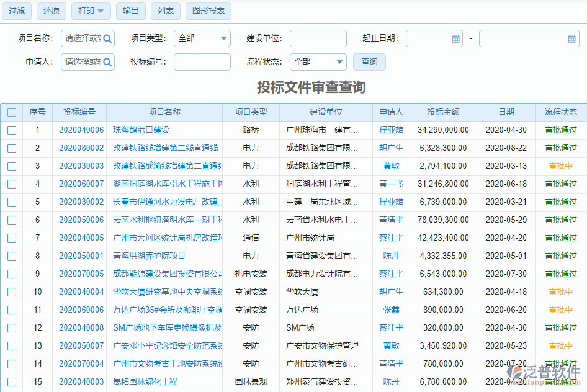Viewport: 587px width, 392px height.
Task: Open the applicant lookup magnifier
Action: click(107, 62)
